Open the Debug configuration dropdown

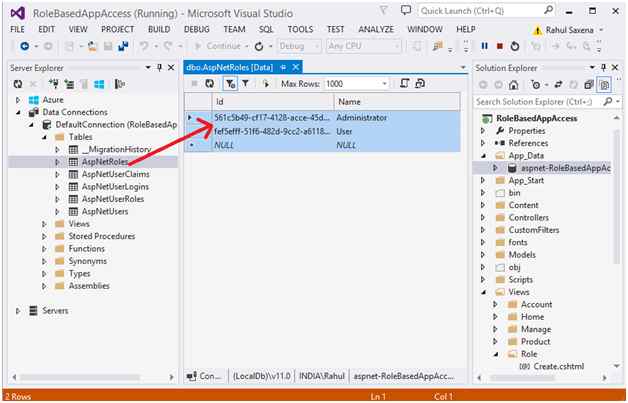point(300,46)
